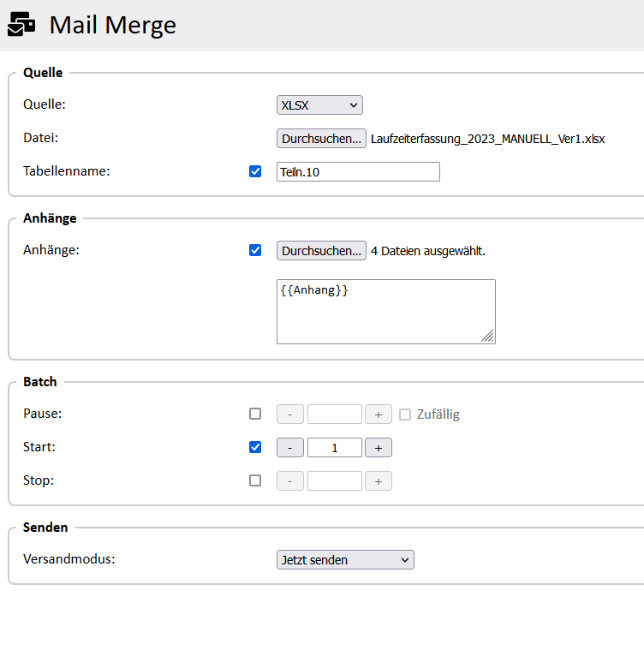The height and width of the screenshot is (668, 644).
Task: Click the {{Anhang}} textarea
Action: 385,312
